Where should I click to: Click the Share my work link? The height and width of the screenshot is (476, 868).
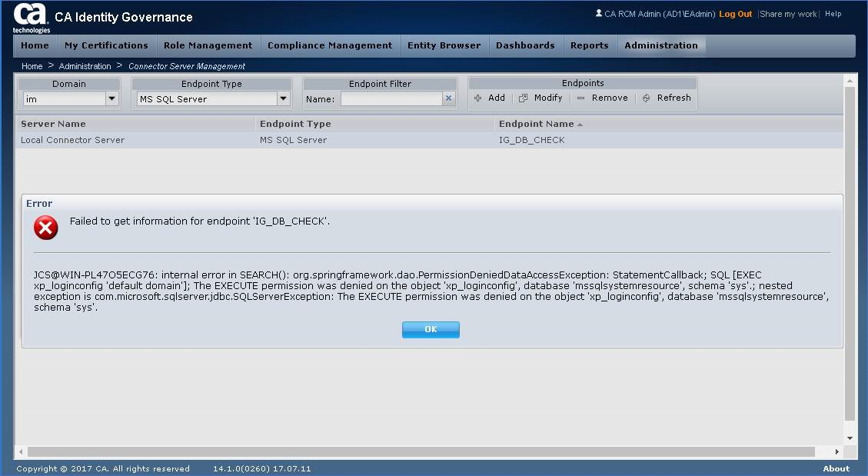pyautogui.click(x=788, y=14)
